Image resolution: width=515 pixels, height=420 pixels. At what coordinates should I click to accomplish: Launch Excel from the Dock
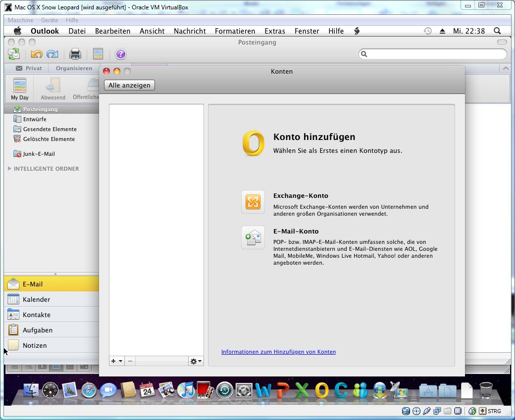click(x=302, y=390)
